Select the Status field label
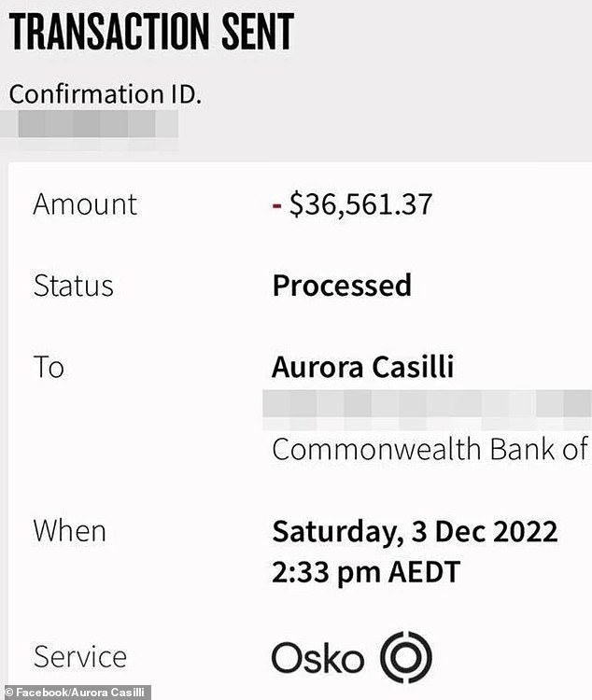This screenshot has height=700, width=592. pos(74,286)
